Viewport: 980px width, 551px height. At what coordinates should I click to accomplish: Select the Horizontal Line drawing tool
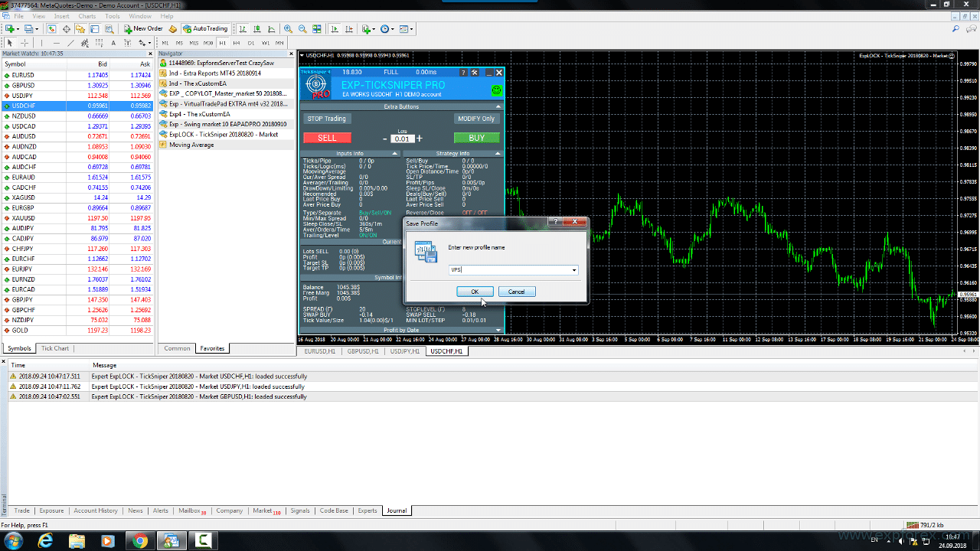[56, 43]
